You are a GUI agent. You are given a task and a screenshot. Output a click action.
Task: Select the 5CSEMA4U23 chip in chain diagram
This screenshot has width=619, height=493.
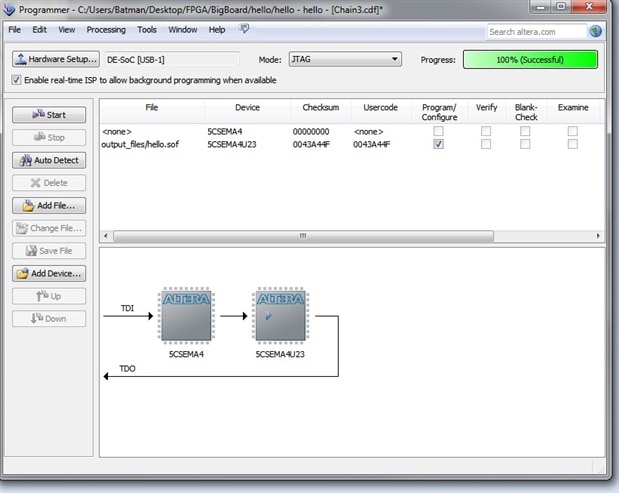tap(280, 315)
